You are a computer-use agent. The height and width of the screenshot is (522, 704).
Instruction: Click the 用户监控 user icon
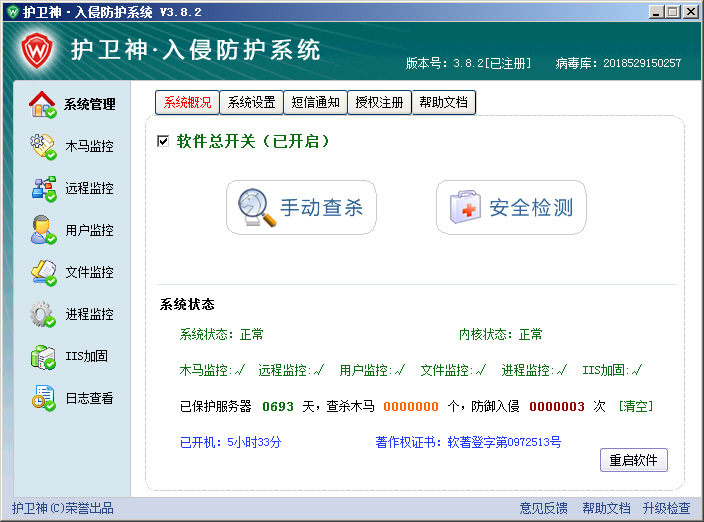click(x=43, y=230)
